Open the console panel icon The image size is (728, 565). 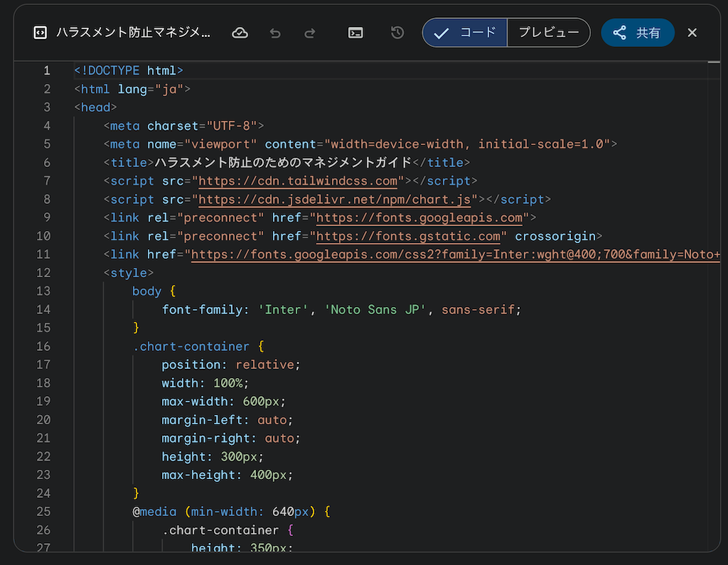355,33
